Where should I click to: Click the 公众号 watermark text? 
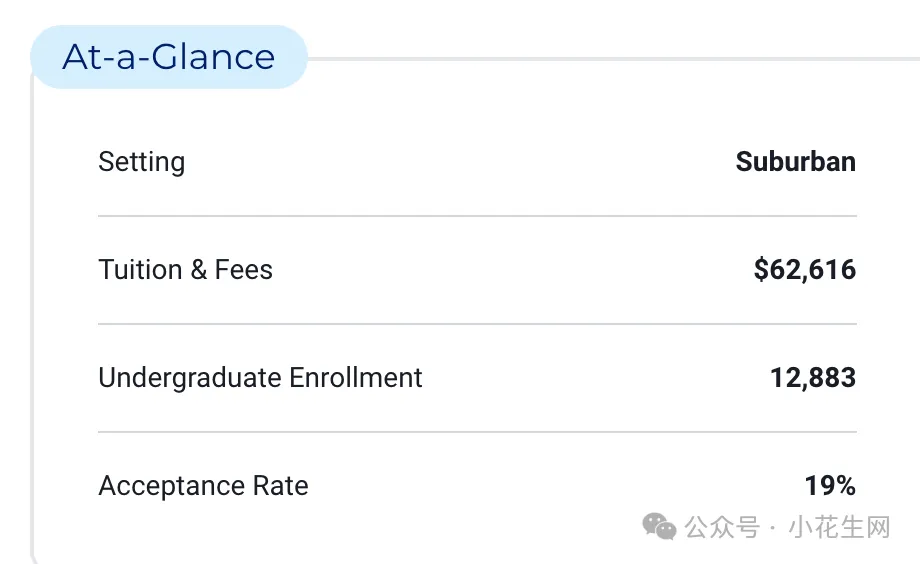722,527
